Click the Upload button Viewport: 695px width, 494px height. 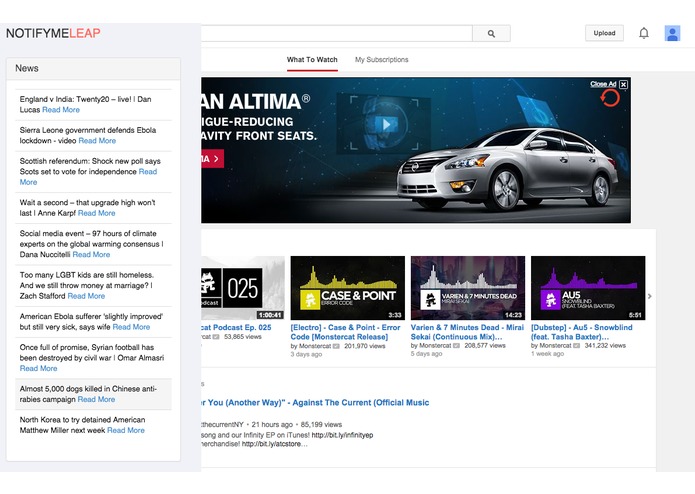tap(604, 33)
